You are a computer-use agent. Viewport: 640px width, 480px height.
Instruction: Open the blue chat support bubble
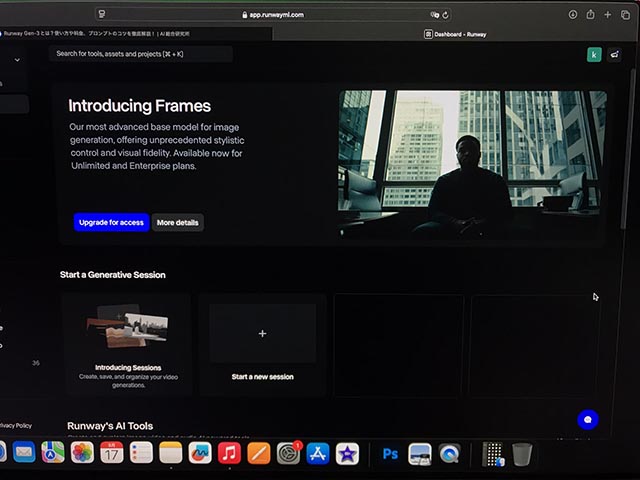click(588, 419)
